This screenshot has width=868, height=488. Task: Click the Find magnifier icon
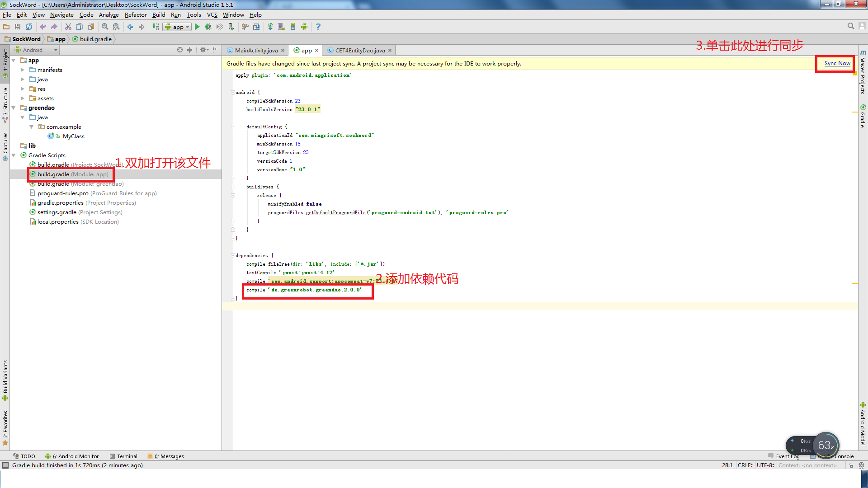pos(105,27)
